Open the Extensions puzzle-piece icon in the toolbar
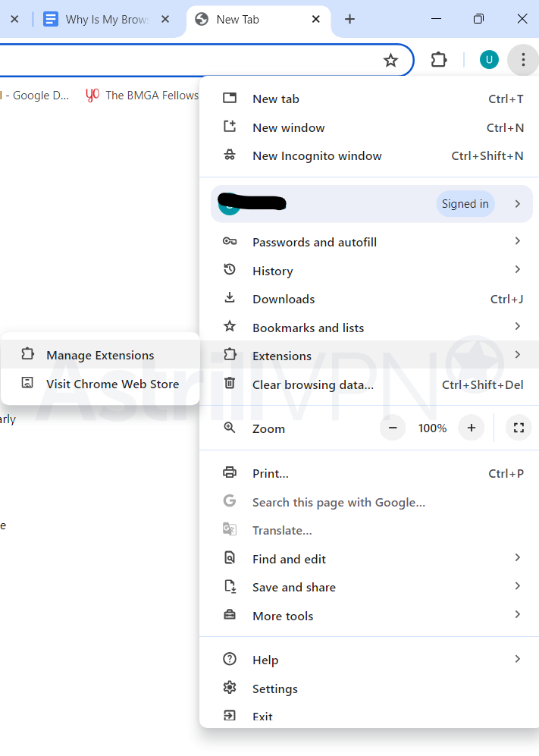 click(438, 59)
